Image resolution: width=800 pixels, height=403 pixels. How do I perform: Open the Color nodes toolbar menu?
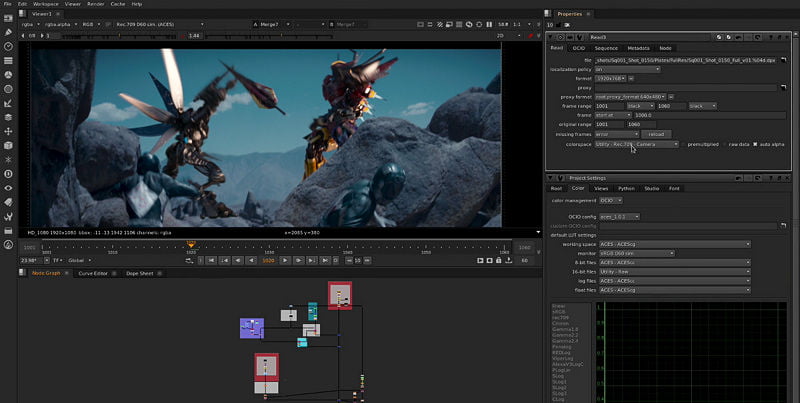click(8, 75)
